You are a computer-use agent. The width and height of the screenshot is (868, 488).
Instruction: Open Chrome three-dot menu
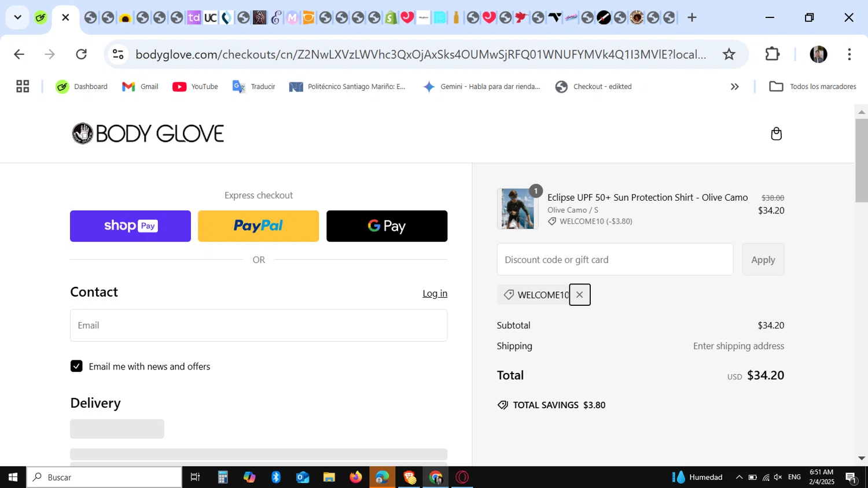(849, 54)
